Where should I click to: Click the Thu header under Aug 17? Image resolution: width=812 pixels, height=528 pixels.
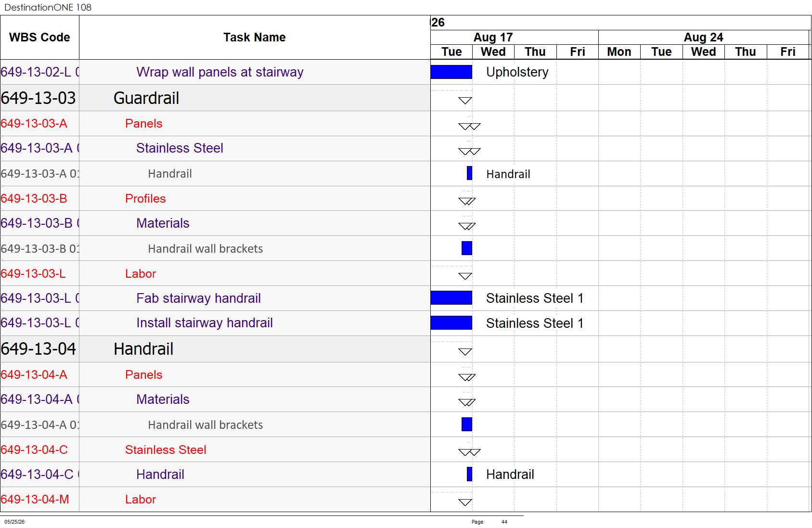[x=535, y=52]
